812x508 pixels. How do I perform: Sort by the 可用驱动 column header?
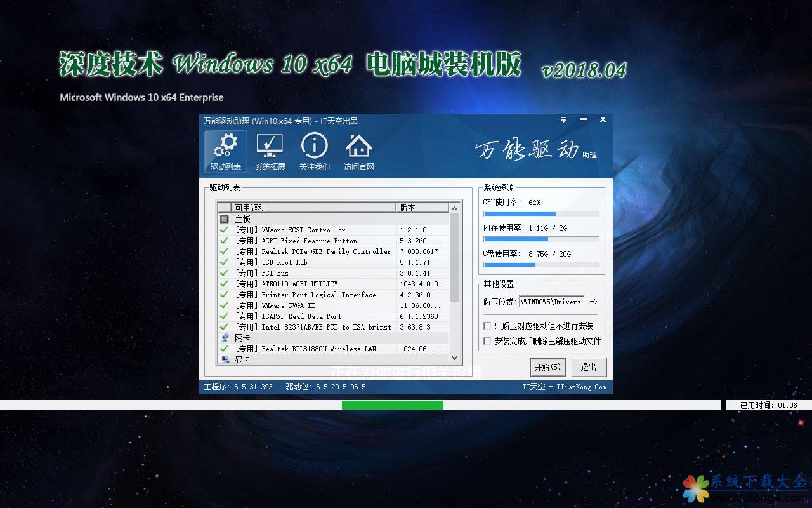(313, 208)
